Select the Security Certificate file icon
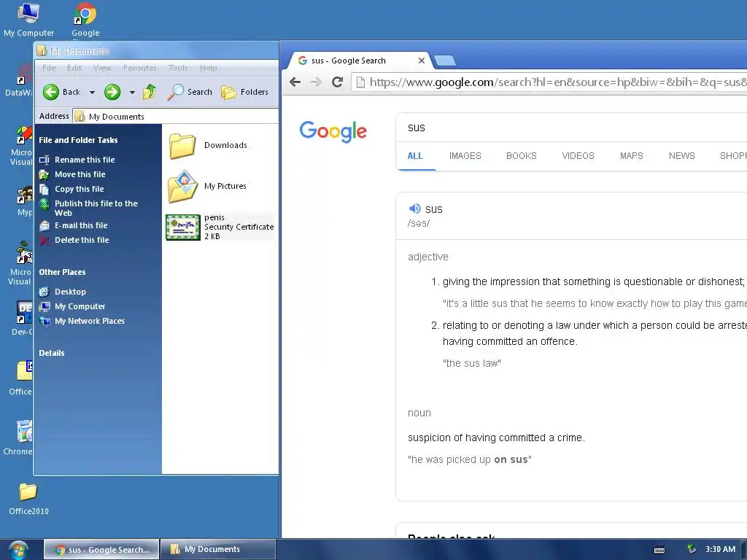The image size is (747, 560). click(183, 227)
